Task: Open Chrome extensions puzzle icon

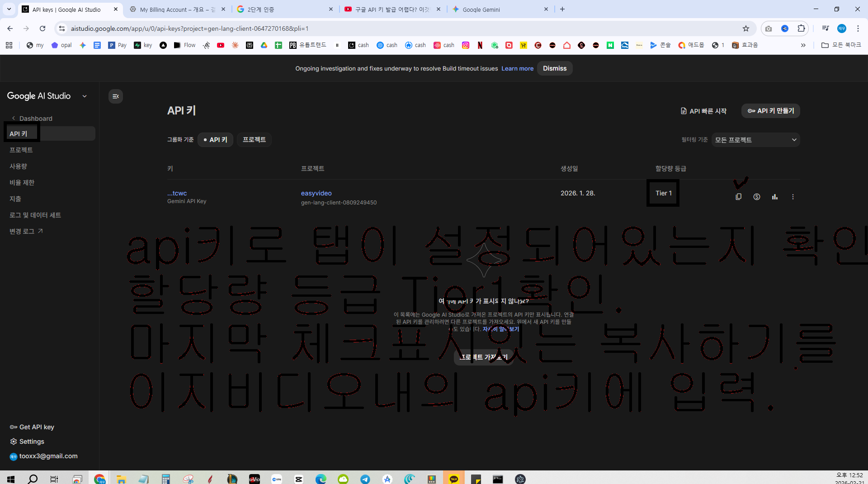Action: [x=801, y=28]
